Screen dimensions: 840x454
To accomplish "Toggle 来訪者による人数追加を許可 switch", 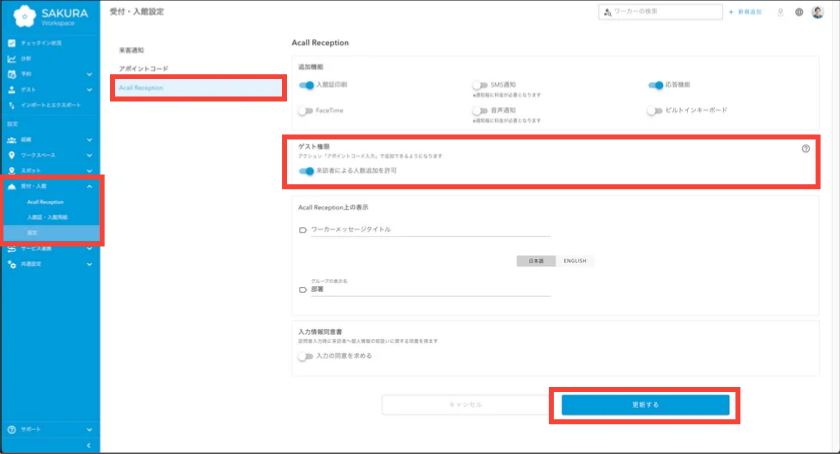I will (307, 171).
